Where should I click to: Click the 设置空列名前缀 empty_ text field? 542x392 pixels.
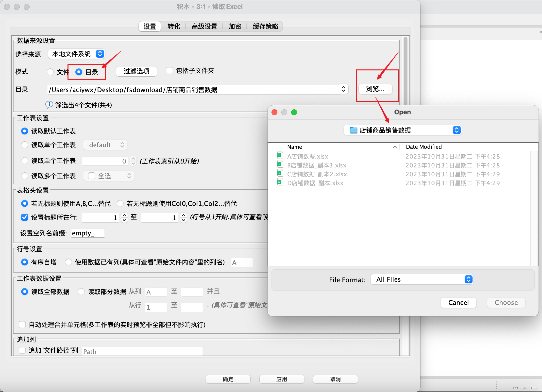pos(88,233)
